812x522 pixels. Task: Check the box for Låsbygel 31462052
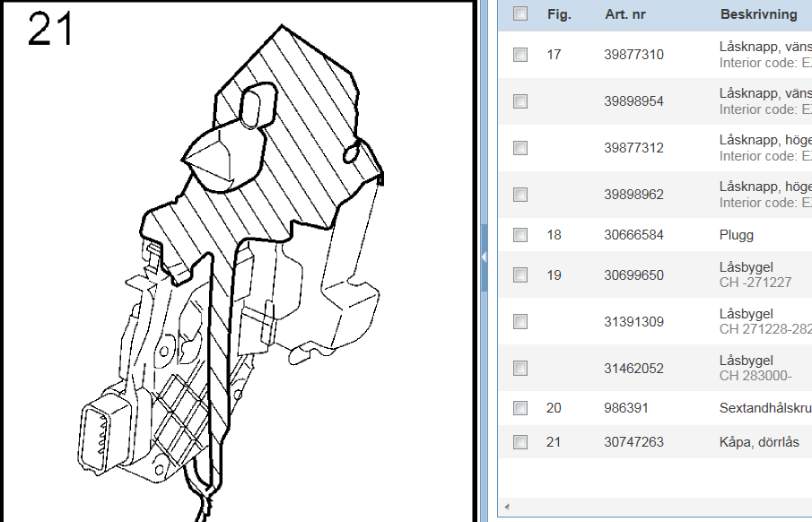tap(520, 368)
